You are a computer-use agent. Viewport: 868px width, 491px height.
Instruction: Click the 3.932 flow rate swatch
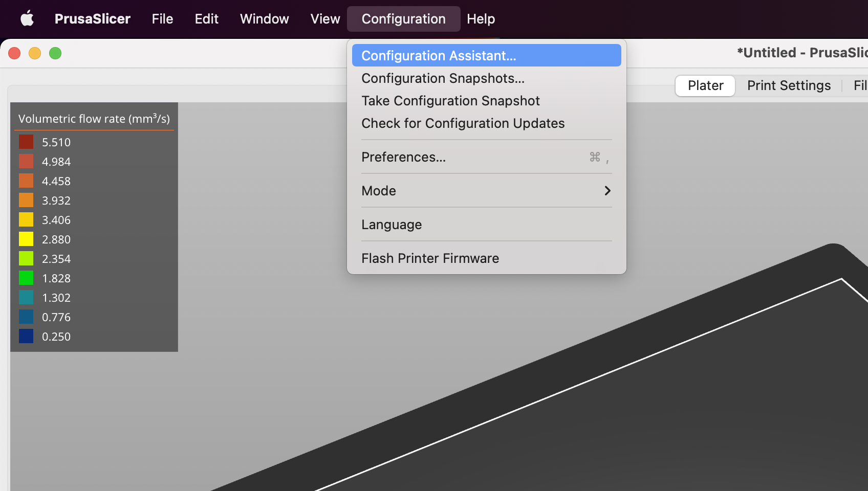pos(26,200)
